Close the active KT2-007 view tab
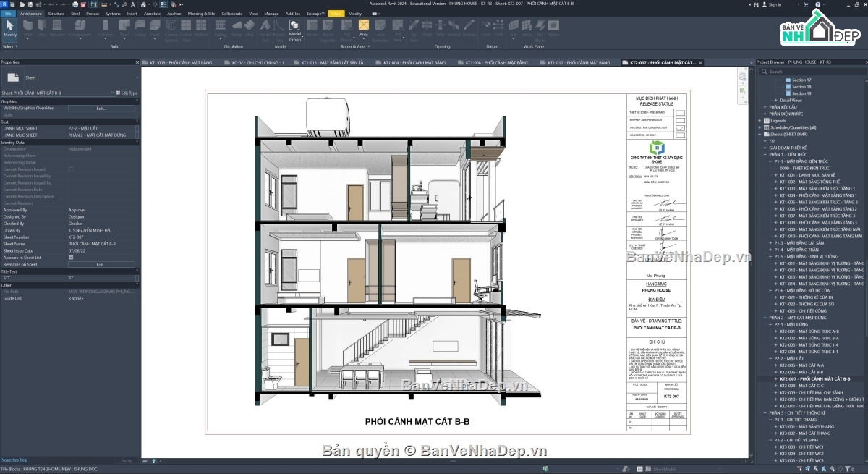The width and height of the screenshot is (868, 474). click(x=700, y=63)
